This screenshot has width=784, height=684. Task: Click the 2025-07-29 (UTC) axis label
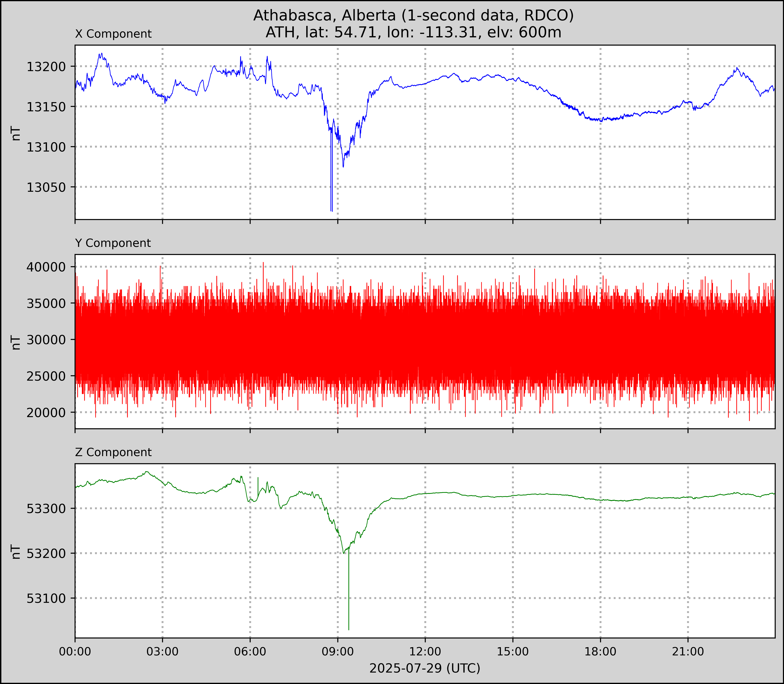[x=425, y=668]
